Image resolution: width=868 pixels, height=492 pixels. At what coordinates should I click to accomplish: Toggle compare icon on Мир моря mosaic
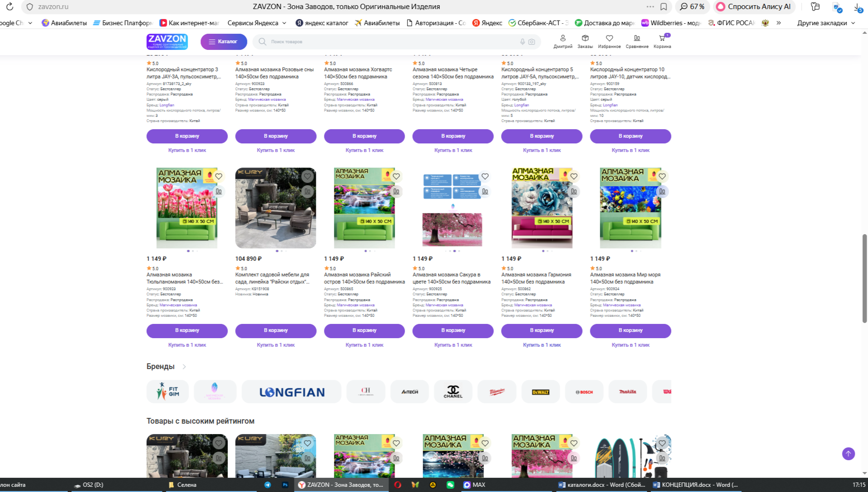tap(662, 191)
